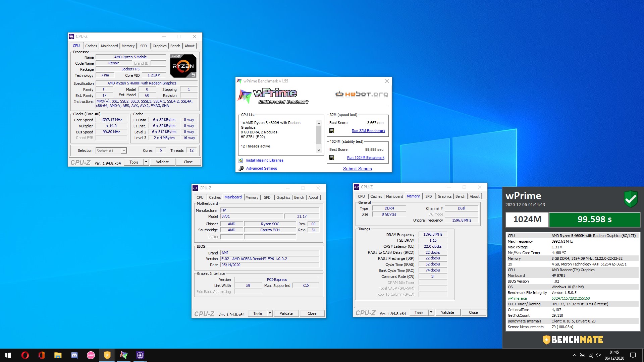Open Memory tab in Mainboard window

[252, 197]
